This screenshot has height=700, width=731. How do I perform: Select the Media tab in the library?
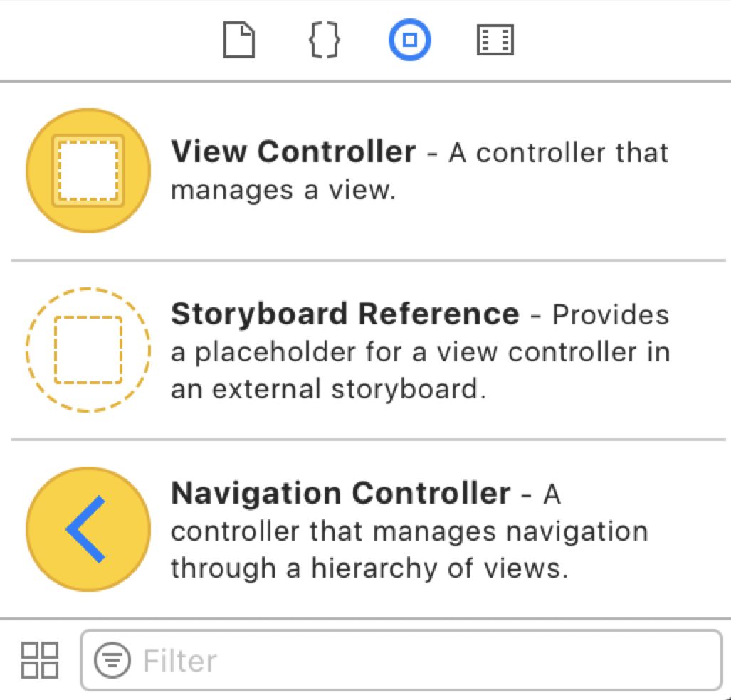pos(495,40)
